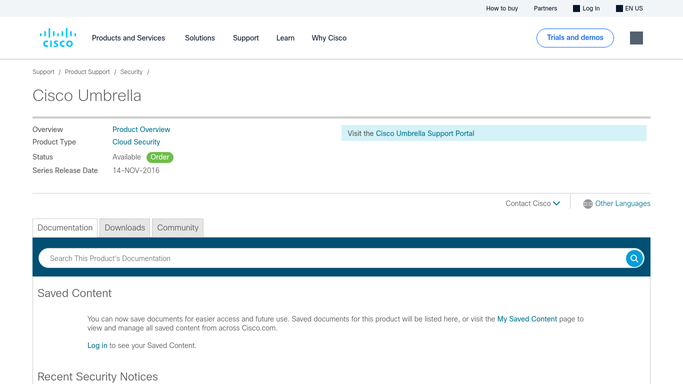Viewport: 683px width, 384px height.
Task: Click the Cisco logo
Action: coord(58,38)
